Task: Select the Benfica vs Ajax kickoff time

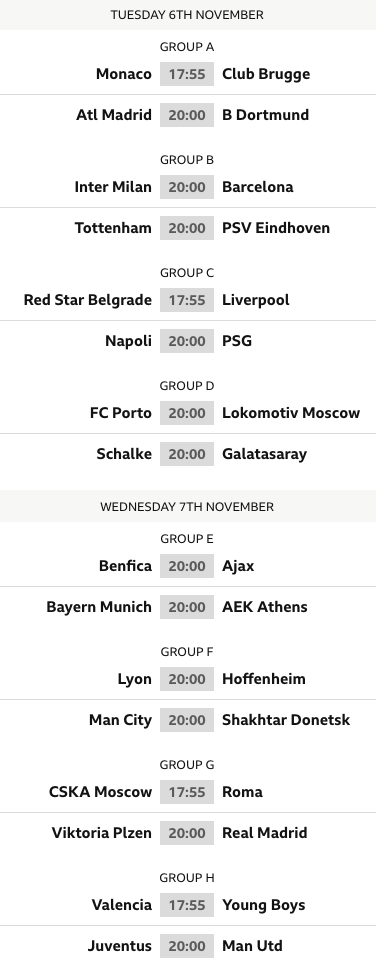Action: click(x=187, y=566)
